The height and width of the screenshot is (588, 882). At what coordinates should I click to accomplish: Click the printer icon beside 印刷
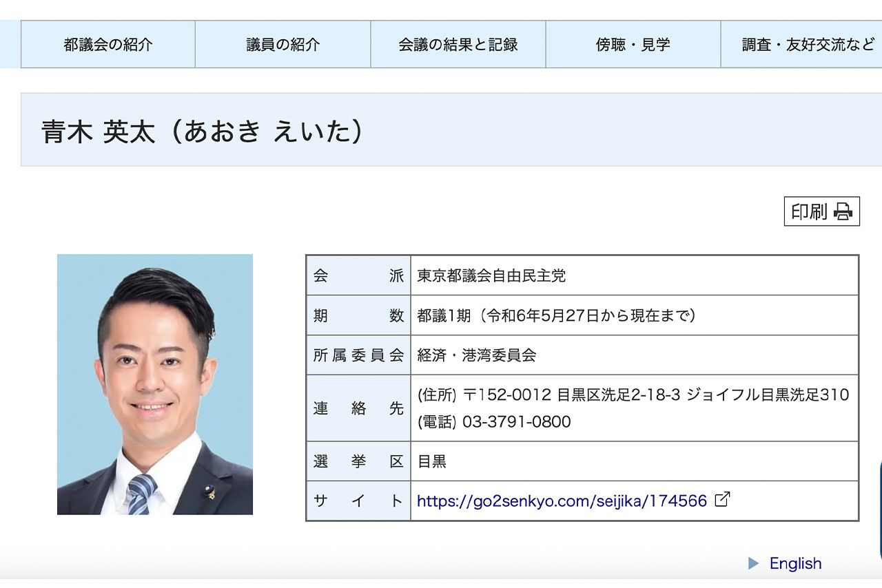click(x=843, y=211)
